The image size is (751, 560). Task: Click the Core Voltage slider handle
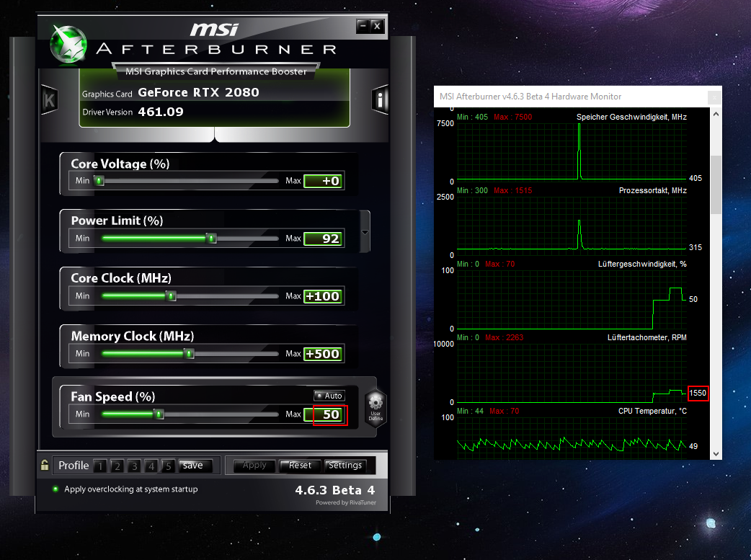[x=99, y=181]
